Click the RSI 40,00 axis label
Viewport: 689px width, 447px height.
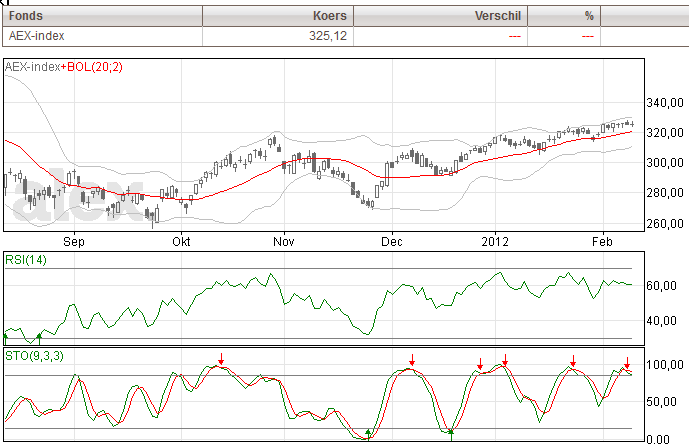(661, 321)
